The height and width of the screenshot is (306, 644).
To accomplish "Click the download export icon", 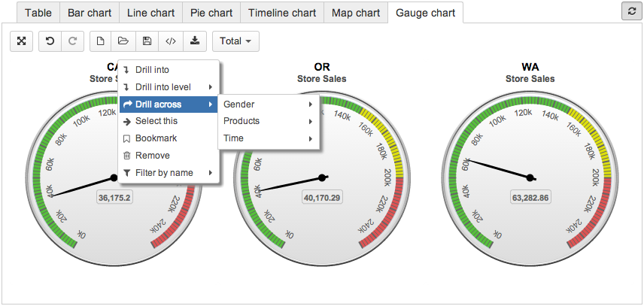I will click(x=195, y=41).
